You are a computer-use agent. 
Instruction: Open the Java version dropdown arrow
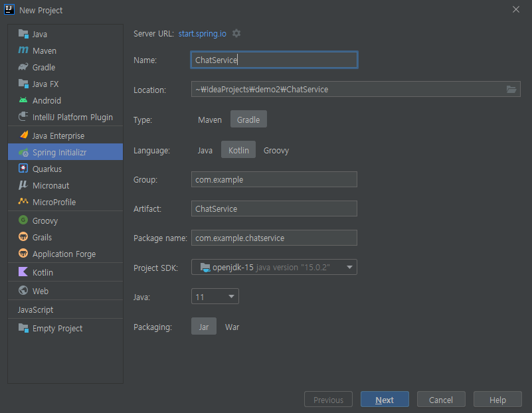pos(231,296)
